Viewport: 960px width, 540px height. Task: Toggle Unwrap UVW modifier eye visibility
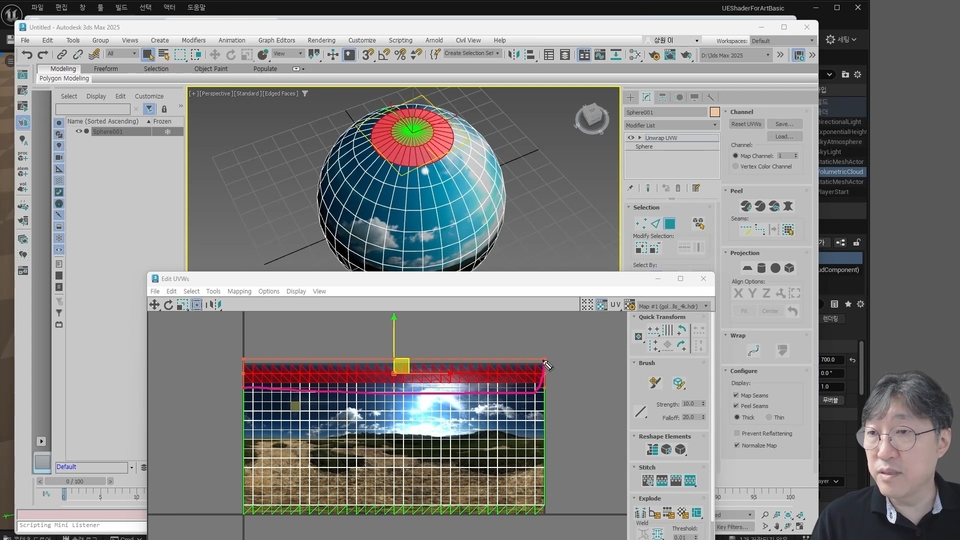(631, 138)
